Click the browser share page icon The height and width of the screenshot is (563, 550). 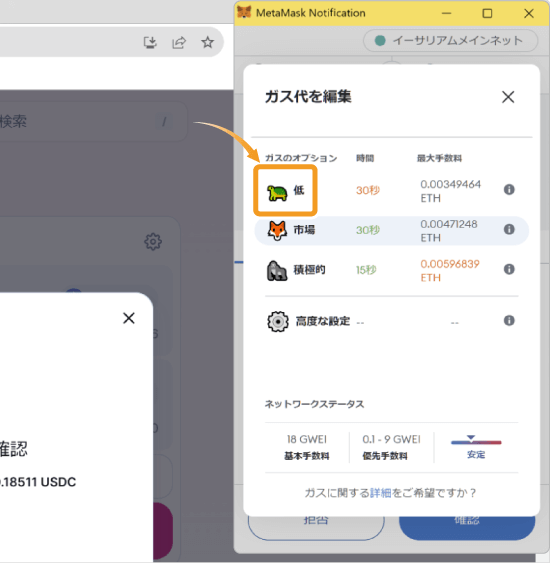point(179,42)
